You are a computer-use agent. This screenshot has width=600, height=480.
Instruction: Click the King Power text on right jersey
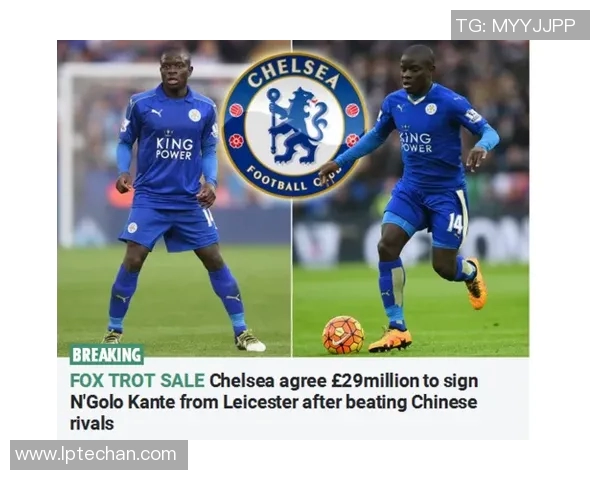point(416,141)
